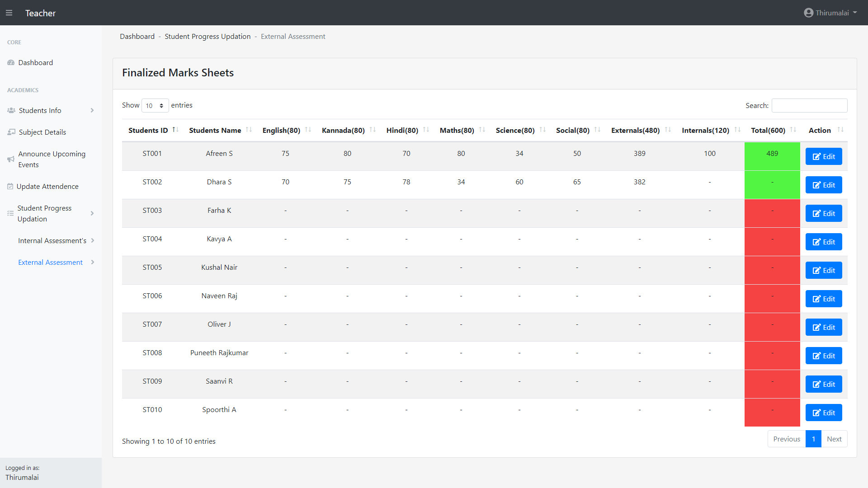Click the Students Info people icon

pos(11,111)
